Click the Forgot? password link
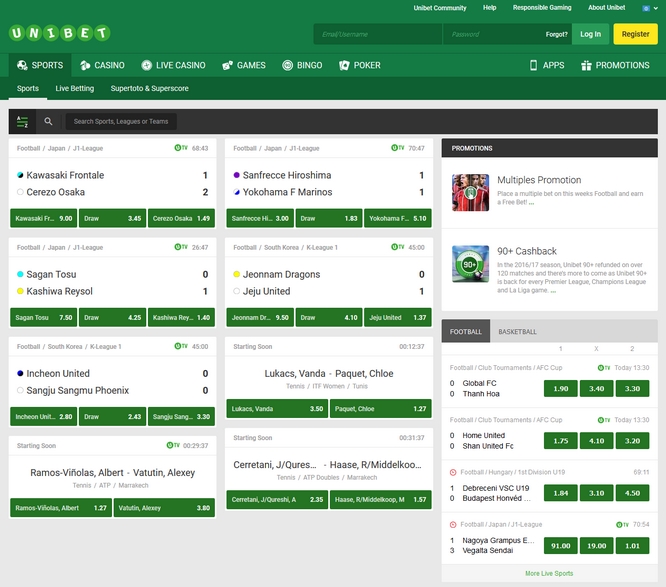The height and width of the screenshot is (587, 666). click(x=556, y=34)
